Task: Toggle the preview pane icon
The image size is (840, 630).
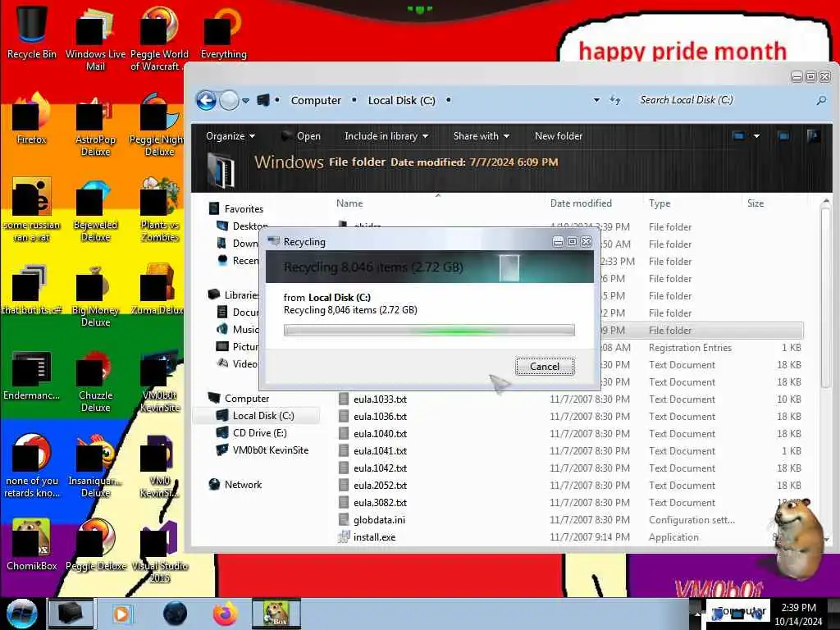Action: 783,136
